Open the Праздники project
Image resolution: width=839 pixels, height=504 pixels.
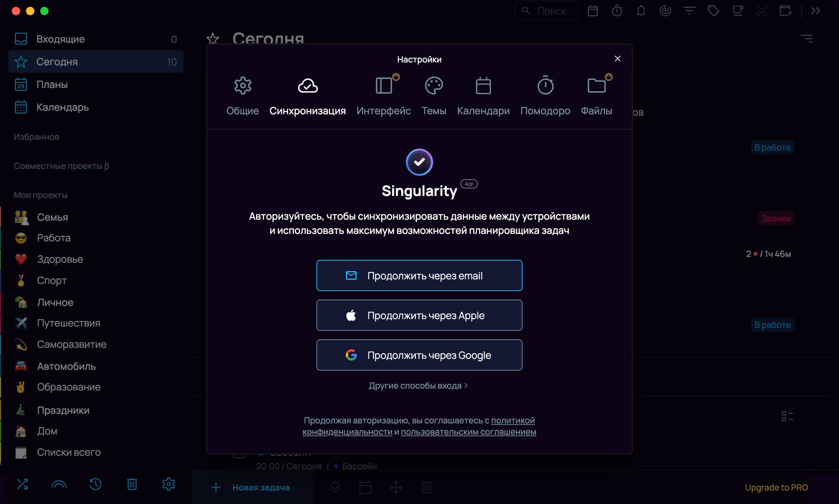coord(96,410)
